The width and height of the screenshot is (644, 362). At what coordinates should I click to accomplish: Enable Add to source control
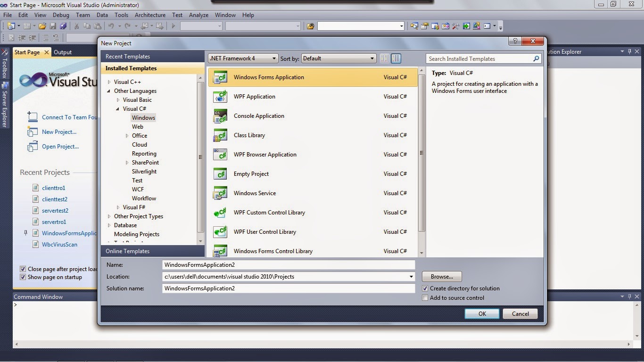(425, 297)
